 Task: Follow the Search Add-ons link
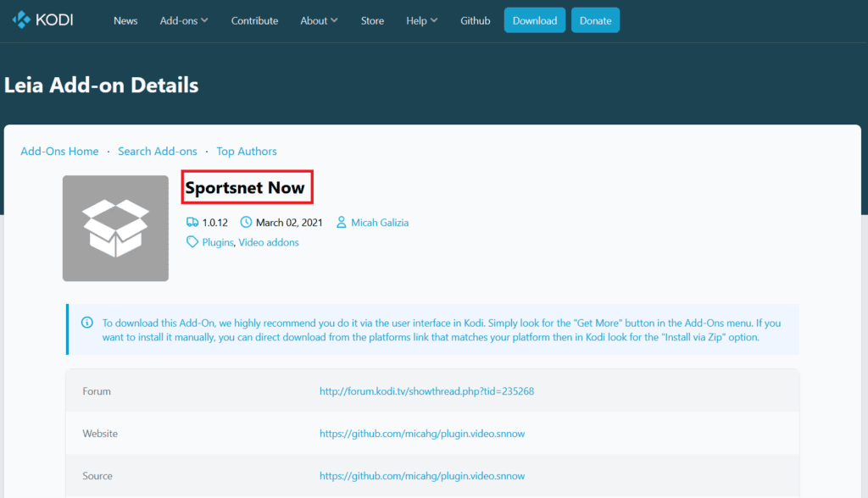coord(158,151)
